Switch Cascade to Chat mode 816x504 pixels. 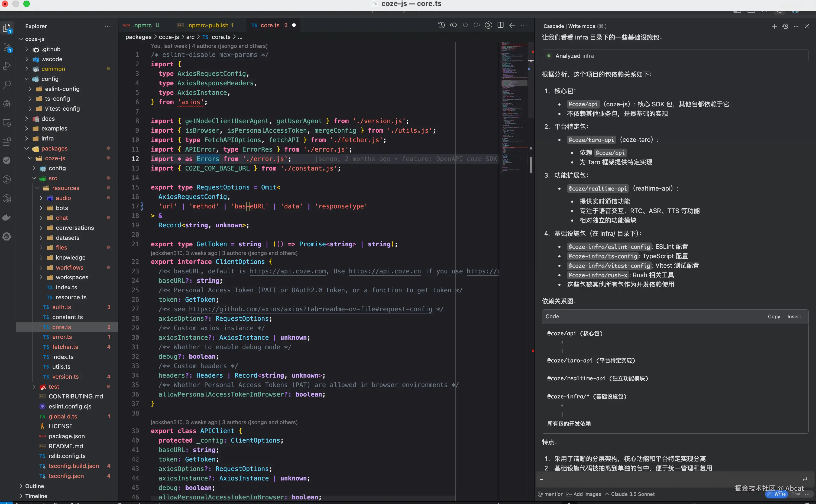tap(795, 494)
